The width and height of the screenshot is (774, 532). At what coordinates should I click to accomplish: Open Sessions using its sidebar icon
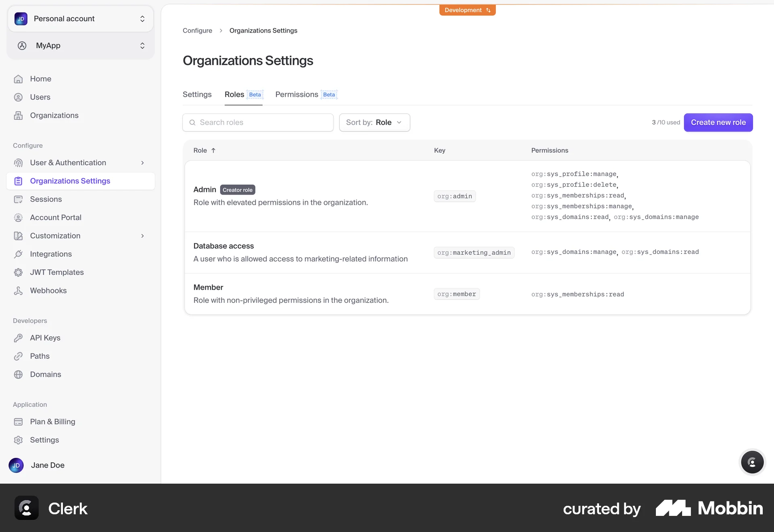[x=19, y=199]
